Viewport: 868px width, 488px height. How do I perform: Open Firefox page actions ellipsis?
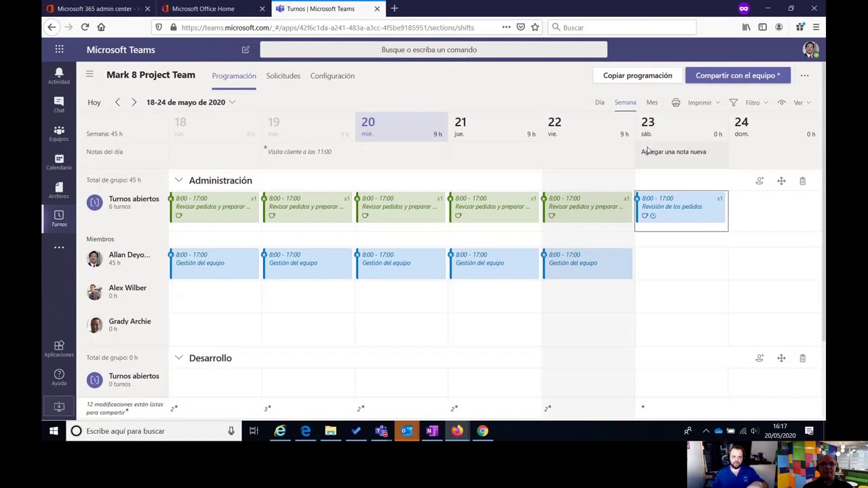coord(506,27)
